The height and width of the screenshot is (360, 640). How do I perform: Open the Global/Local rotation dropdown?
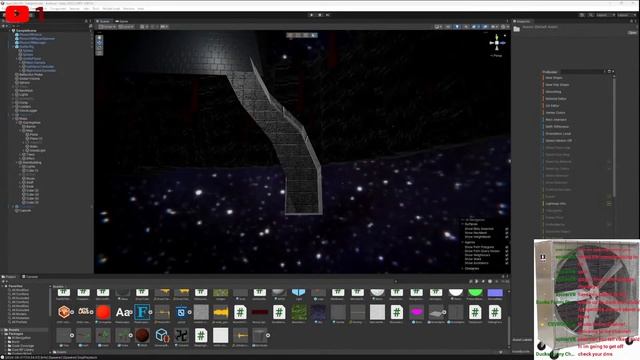126,27
